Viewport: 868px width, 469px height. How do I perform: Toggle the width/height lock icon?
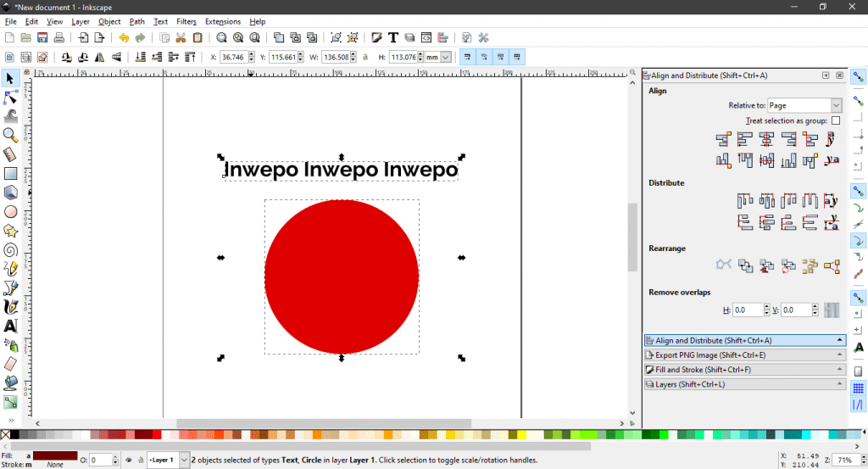[365, 58]
